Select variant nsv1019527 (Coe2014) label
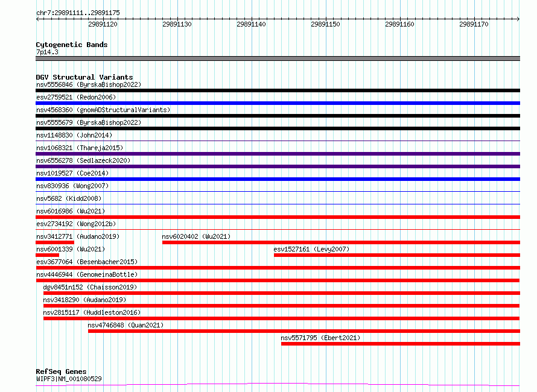The height and width of the screenshot is (392, 537). click(72, 173)
